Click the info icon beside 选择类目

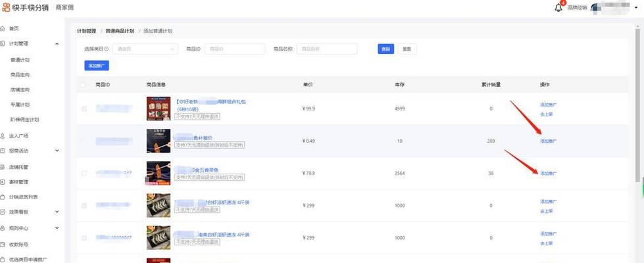pos(107,49)
